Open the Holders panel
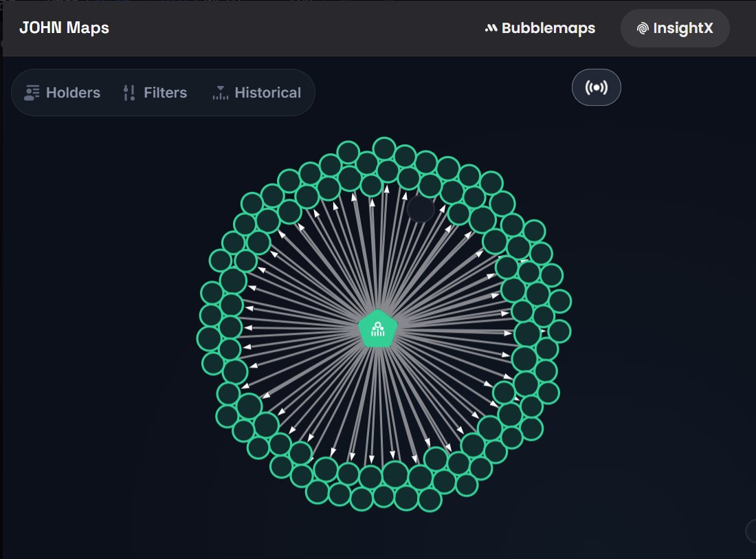Viewport: 756px width, 559px height. click(62, 93)
